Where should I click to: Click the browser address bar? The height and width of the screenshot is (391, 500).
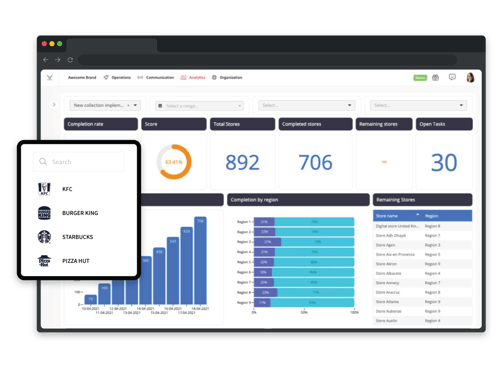267,60
